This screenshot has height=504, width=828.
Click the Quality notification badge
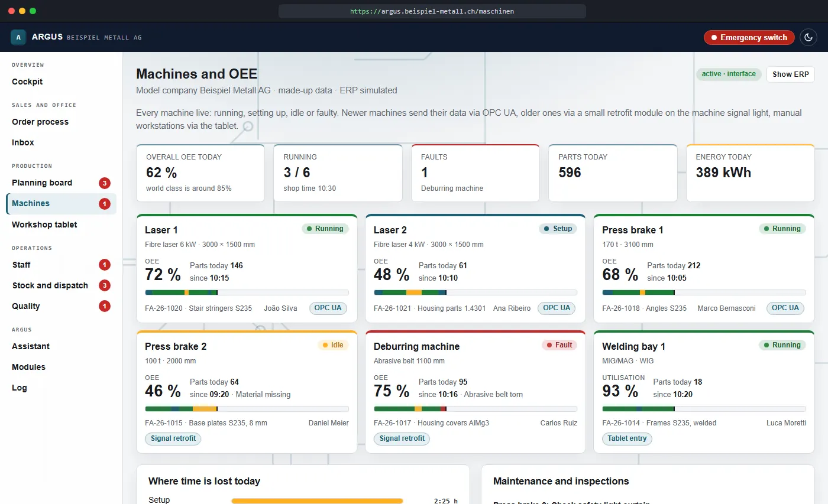105,307
